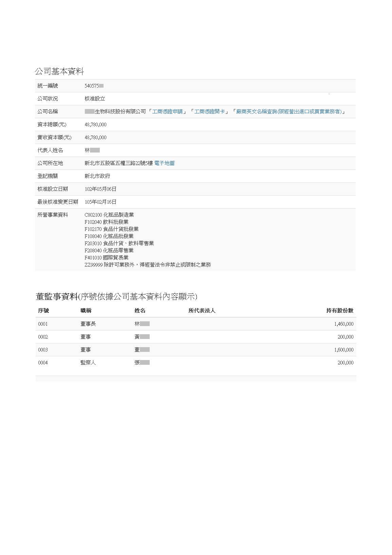Click the 1,600,000 shares value in row 0003
Viewport: 392px width, 555px height.
(x=343, y=350)
